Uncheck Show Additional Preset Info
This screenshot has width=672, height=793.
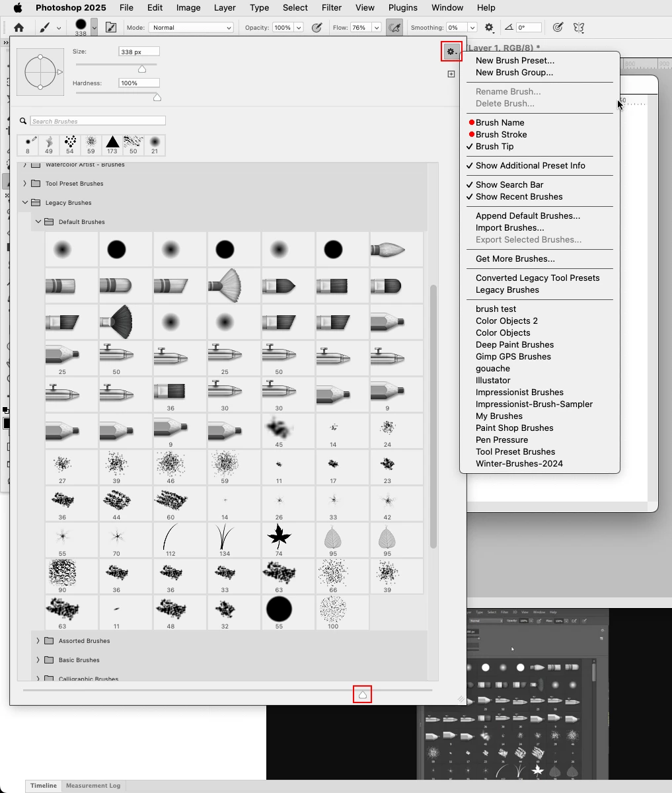[531, 165]
